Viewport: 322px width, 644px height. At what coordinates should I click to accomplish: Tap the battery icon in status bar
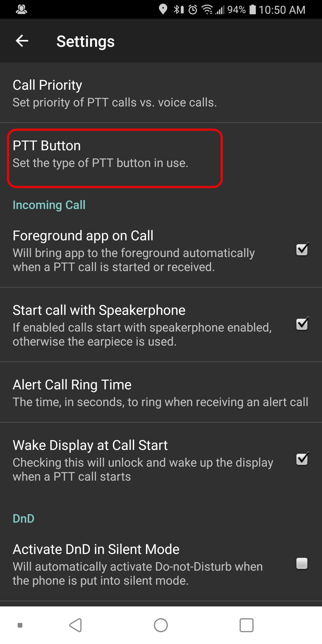(253, 10)
